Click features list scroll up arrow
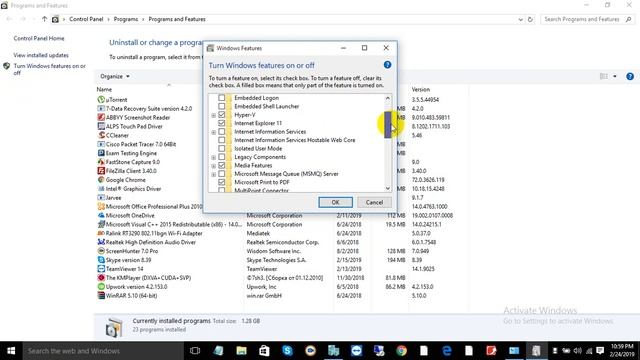The height and width of the screenshot is (360, 640). click(388, 98)
